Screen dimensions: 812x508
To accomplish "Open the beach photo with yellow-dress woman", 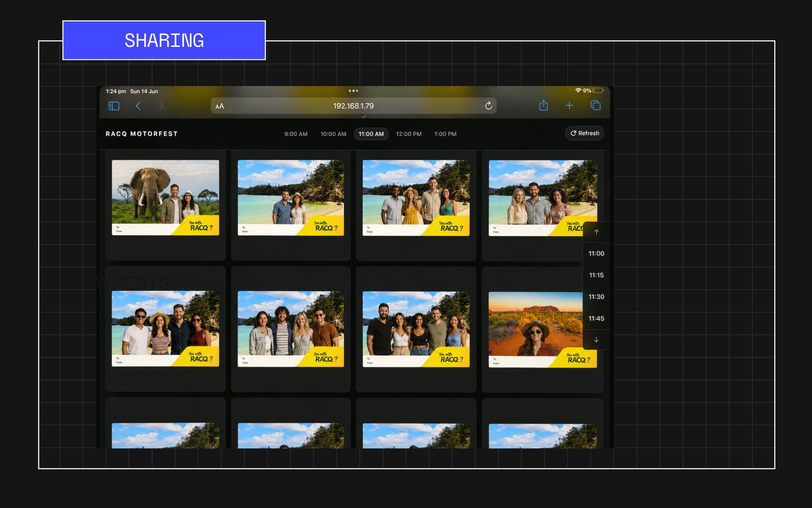I will pyautogui.click(x=416, y=198).
